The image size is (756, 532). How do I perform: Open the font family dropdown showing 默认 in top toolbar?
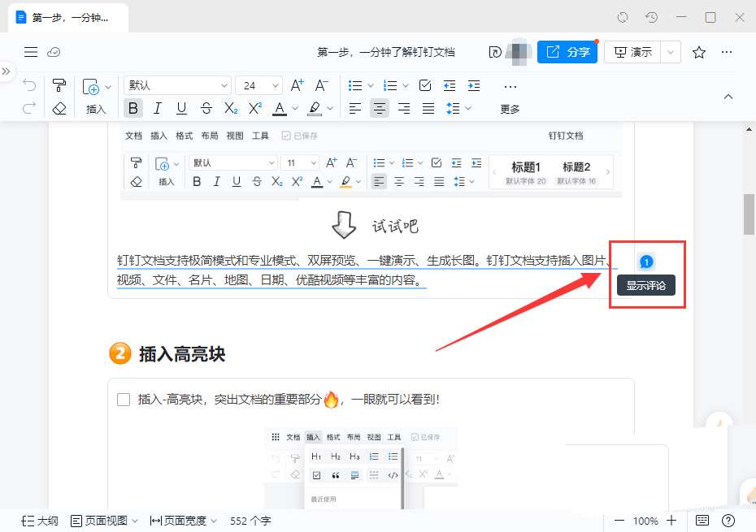point(177,86)
